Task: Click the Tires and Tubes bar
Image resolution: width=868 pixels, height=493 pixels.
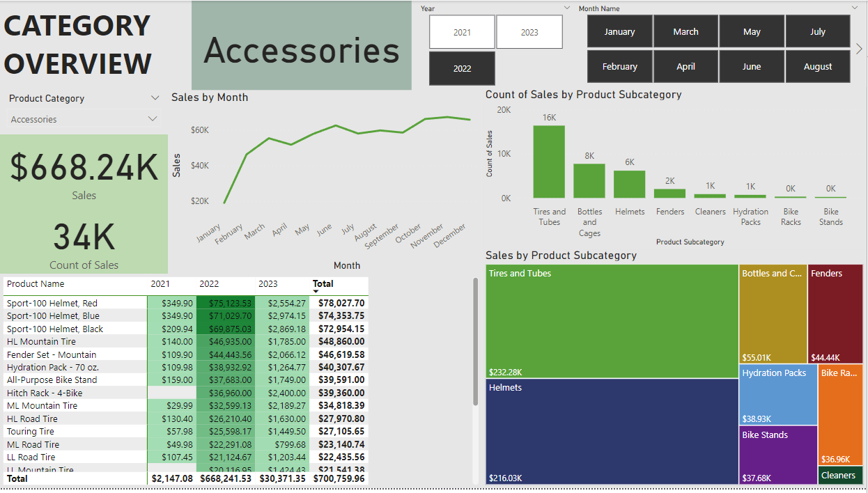Action: click(549, 162)
